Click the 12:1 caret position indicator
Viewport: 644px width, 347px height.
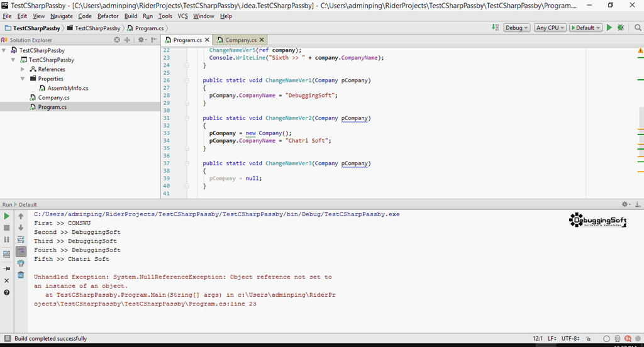click(538, 338)
